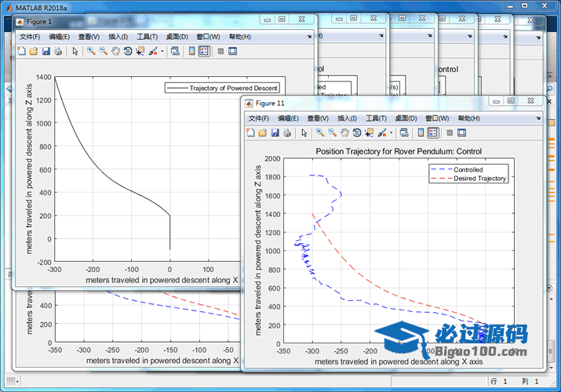
Task: Print Figure 11 using the printer icon
Action: tap(286, 132)
